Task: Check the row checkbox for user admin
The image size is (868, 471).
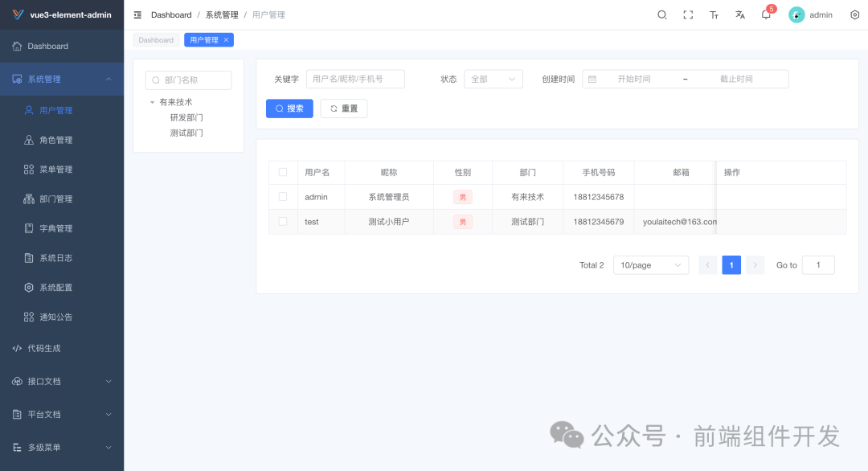Action: (283, 197)
